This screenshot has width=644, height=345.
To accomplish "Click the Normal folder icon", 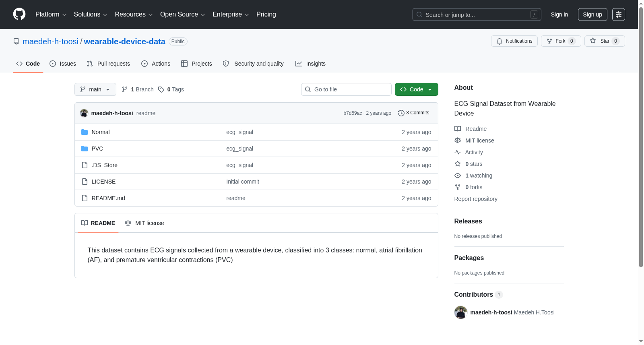I will point(85,132).
